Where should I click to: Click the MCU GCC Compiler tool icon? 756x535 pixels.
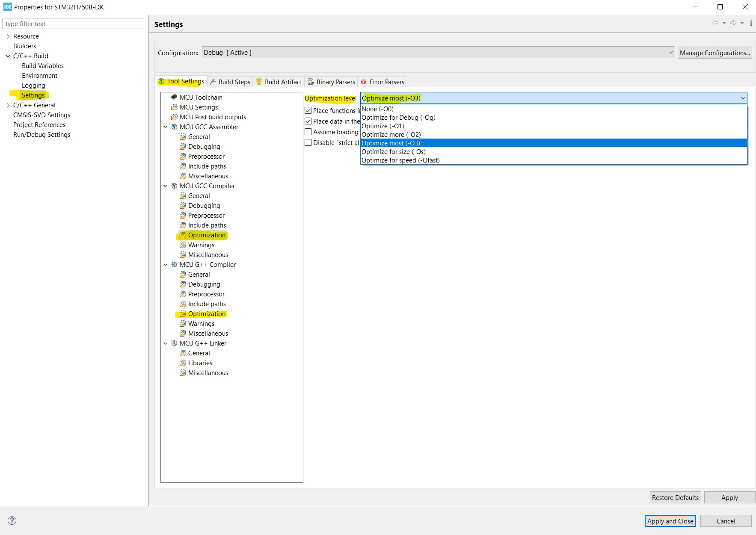point(174,186)
